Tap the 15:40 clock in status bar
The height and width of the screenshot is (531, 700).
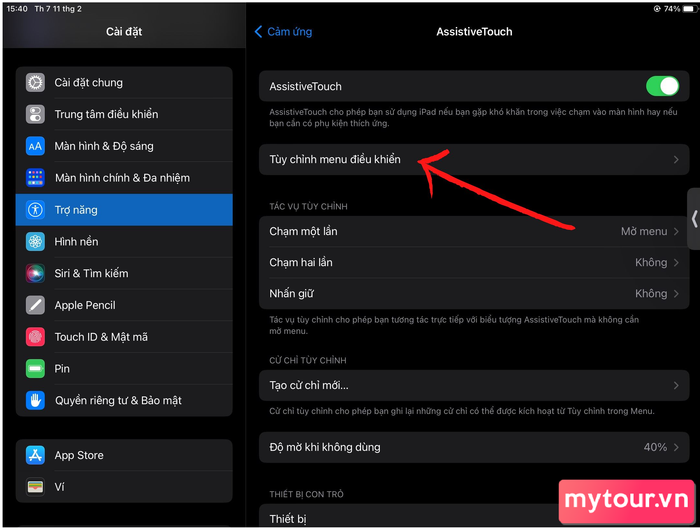[17, 8]
